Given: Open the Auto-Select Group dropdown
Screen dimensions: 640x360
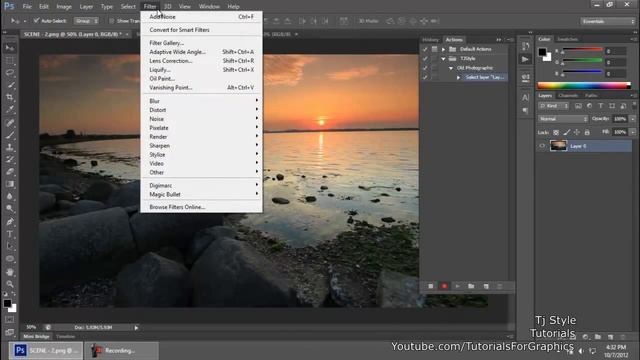Looking at the screenshot, I should pos(86,20).
